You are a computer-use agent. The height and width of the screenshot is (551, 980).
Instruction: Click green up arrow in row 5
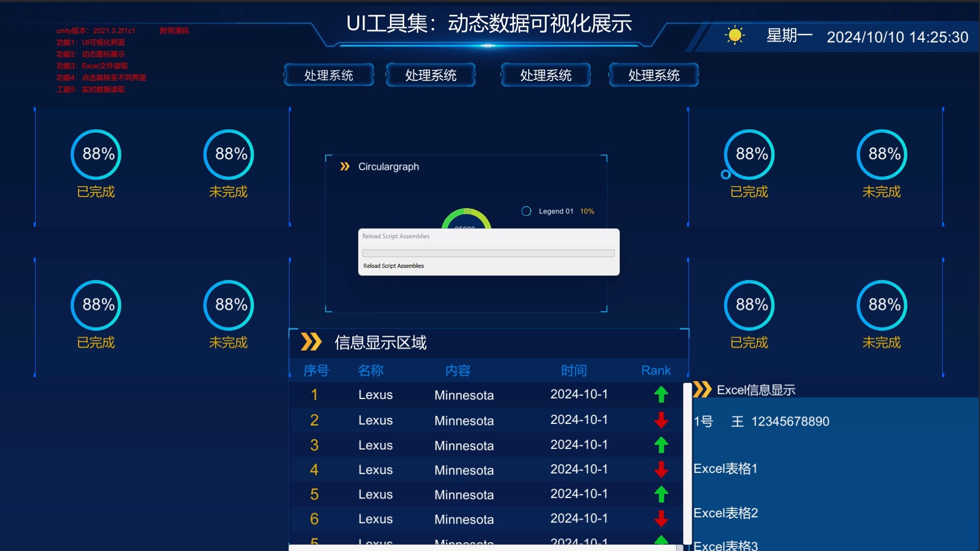(661, 494)
